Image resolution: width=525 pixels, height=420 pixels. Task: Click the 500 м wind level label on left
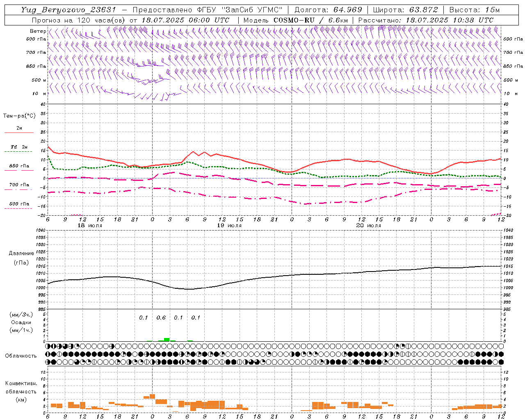(x=39, y=80)
